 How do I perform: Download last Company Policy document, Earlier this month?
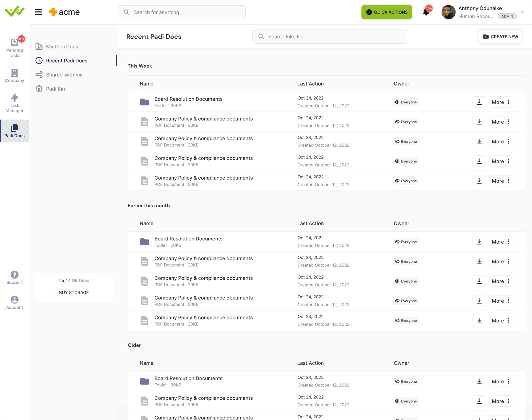(x=479, y=321)
